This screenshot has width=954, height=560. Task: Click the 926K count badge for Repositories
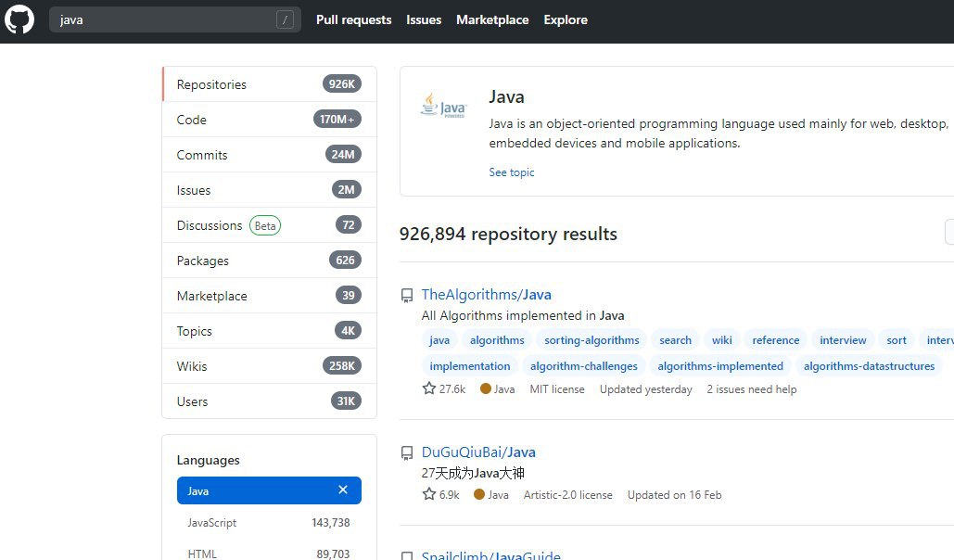click(342, 84)
